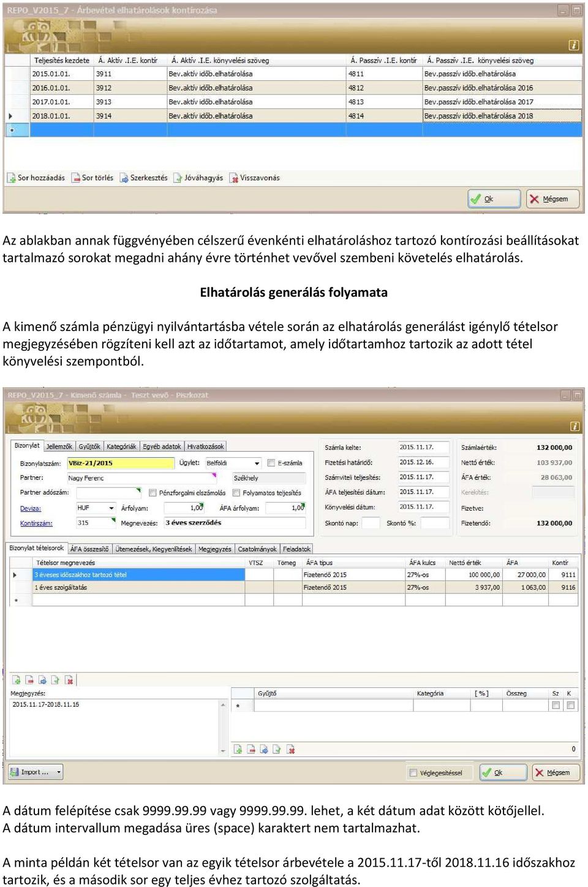Click the Bizonylatszám field VBiz-21/2015

coord(121,463)
